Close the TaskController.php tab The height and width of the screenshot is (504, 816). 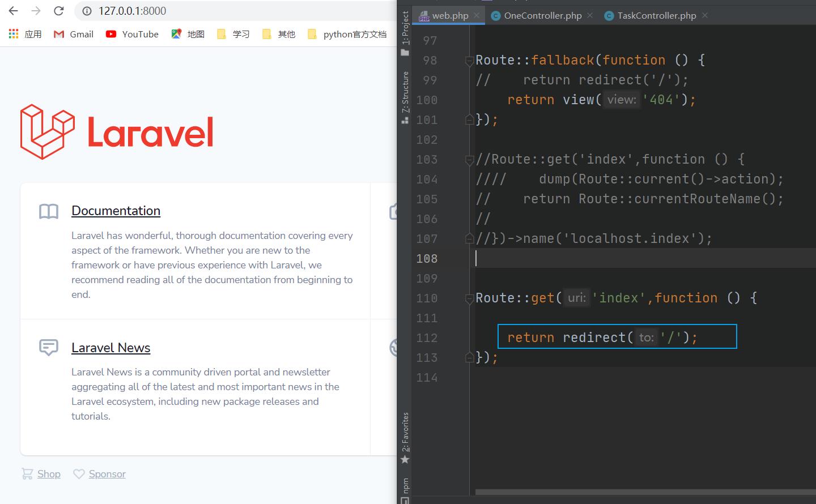705,15
